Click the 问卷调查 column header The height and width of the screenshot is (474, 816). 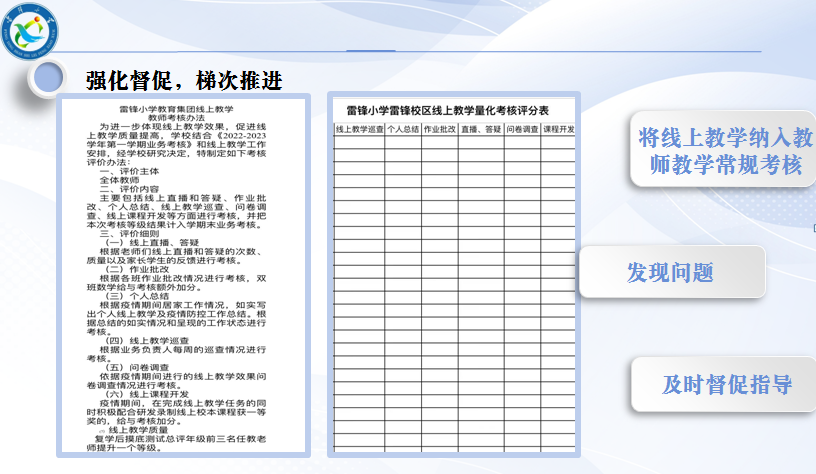521,130
